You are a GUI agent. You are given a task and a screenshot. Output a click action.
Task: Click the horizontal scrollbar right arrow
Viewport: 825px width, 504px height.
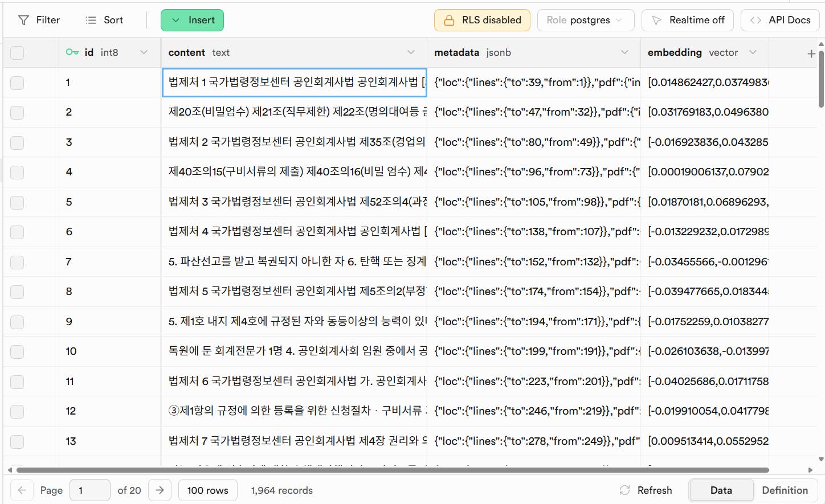pyautogui.click(x=810, y=470)
